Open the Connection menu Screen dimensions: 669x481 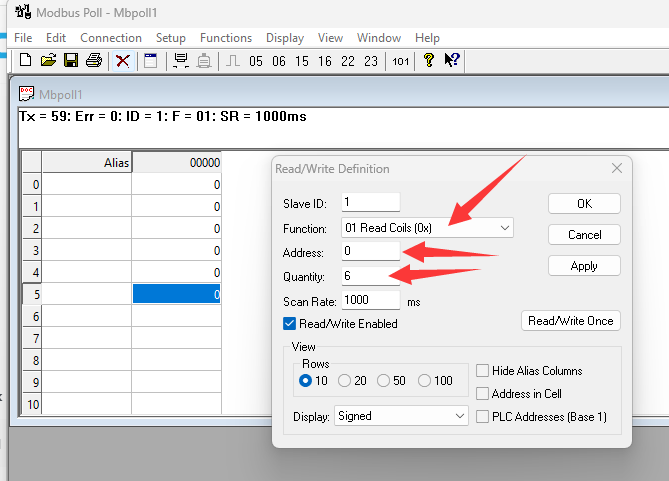(110, 38)
